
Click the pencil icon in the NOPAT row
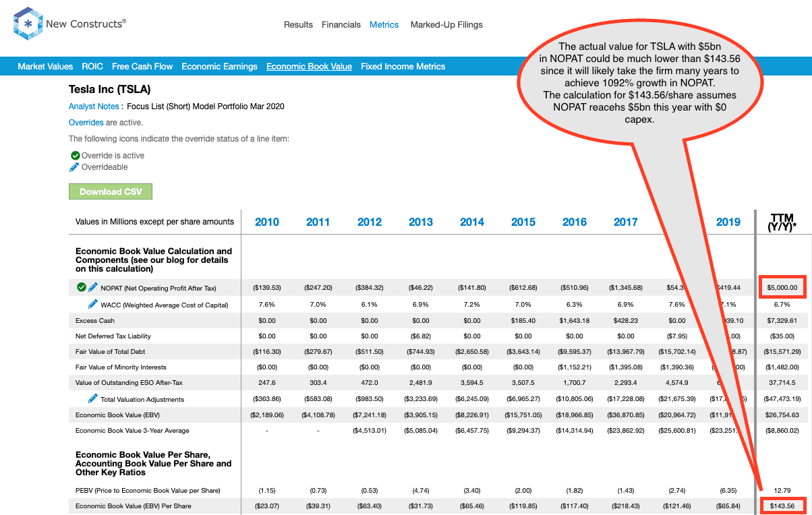93,287
